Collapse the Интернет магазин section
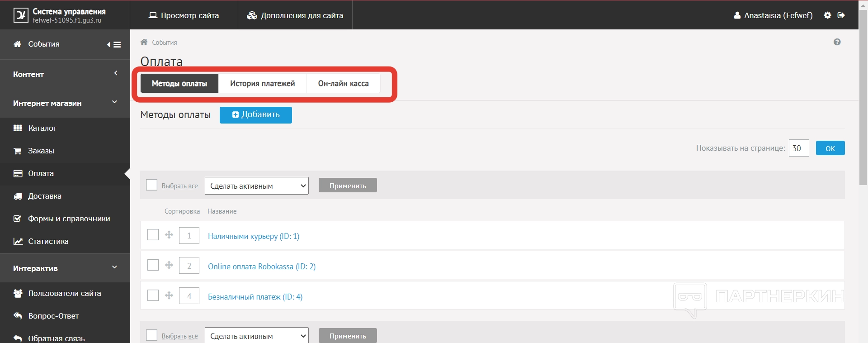The image size is (868, 343). tap(65, 103)
